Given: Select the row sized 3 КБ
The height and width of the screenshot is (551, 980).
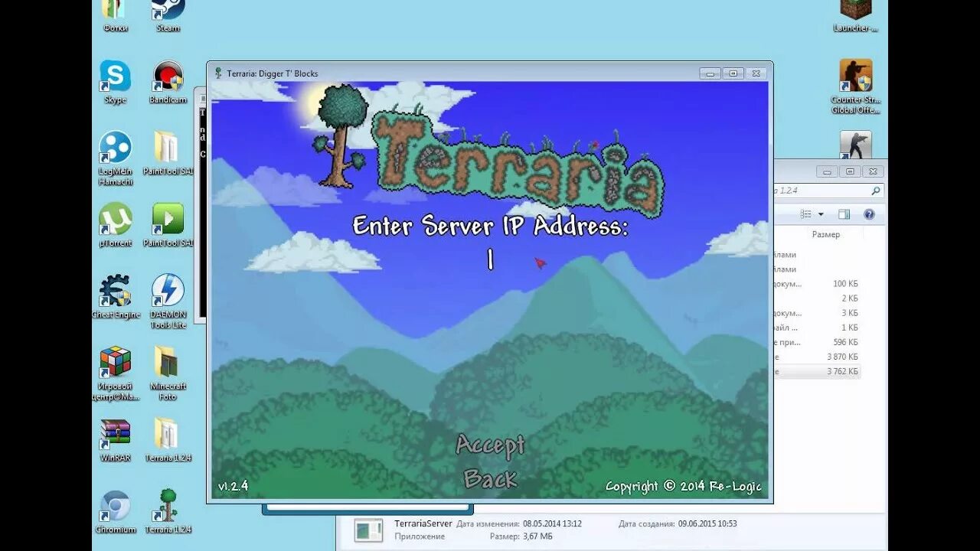Looking at the screenshot, I should (816, 313).
